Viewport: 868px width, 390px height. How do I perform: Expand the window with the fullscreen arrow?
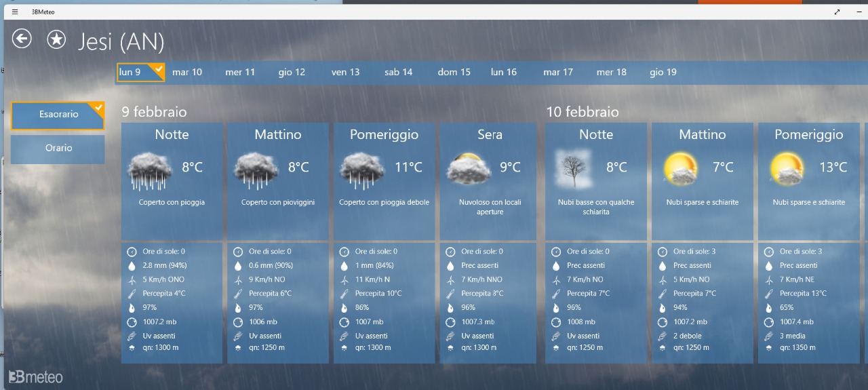click(x=837, y=12)
